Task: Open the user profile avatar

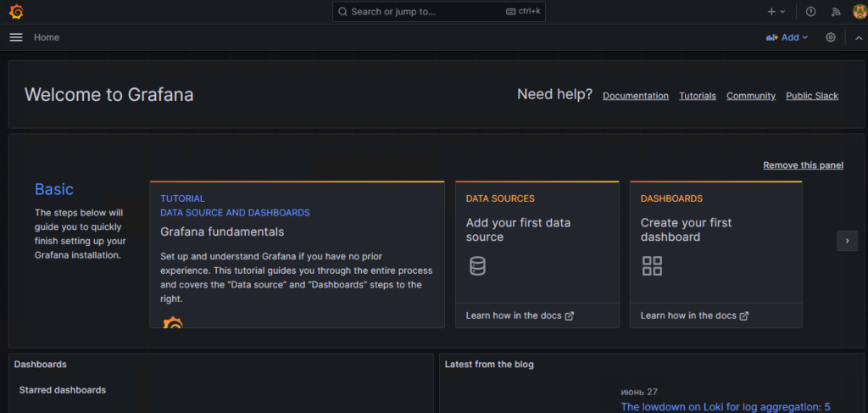Action: point(860,12)
